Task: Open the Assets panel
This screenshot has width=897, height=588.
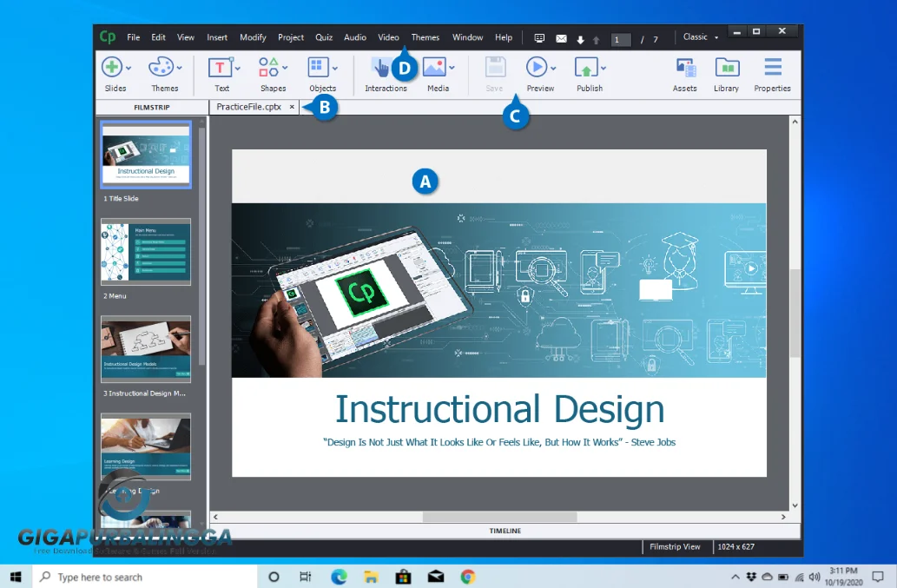Action: (x=685, y=75)
